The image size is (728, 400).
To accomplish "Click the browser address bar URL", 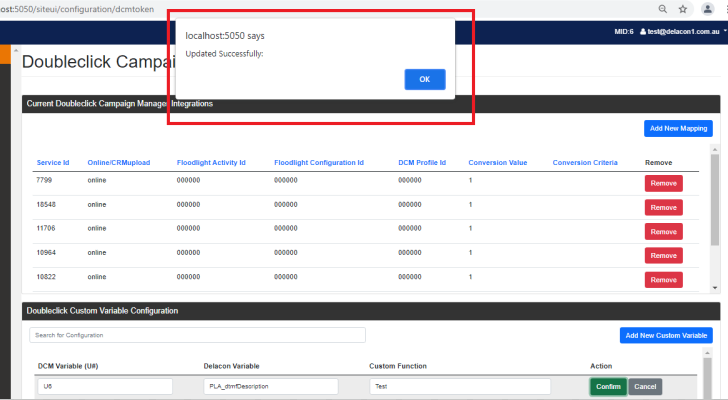I will pos(77,9).
